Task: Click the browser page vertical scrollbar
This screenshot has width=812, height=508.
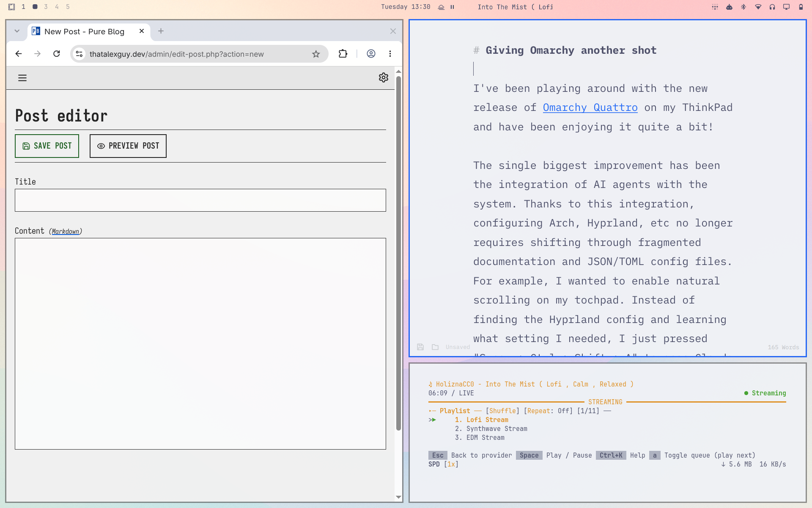Action: click(398, 253)
